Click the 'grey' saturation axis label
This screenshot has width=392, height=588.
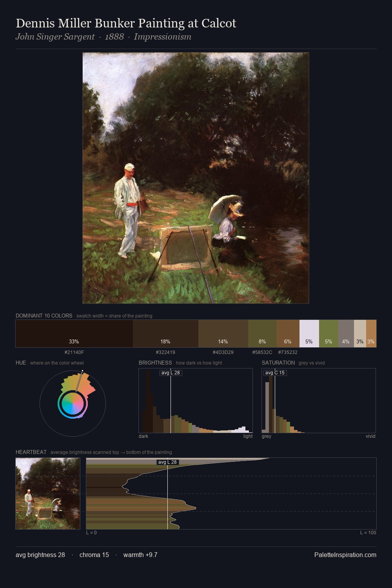(267, 436)
